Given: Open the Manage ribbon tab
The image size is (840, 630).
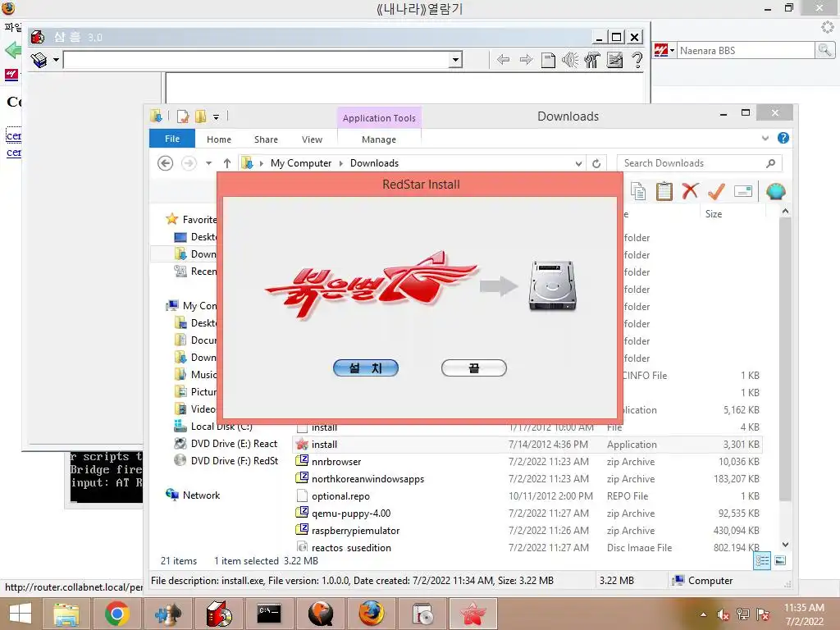Looking at the screenshot, I should pyautogui.click(x=379, y=139).
